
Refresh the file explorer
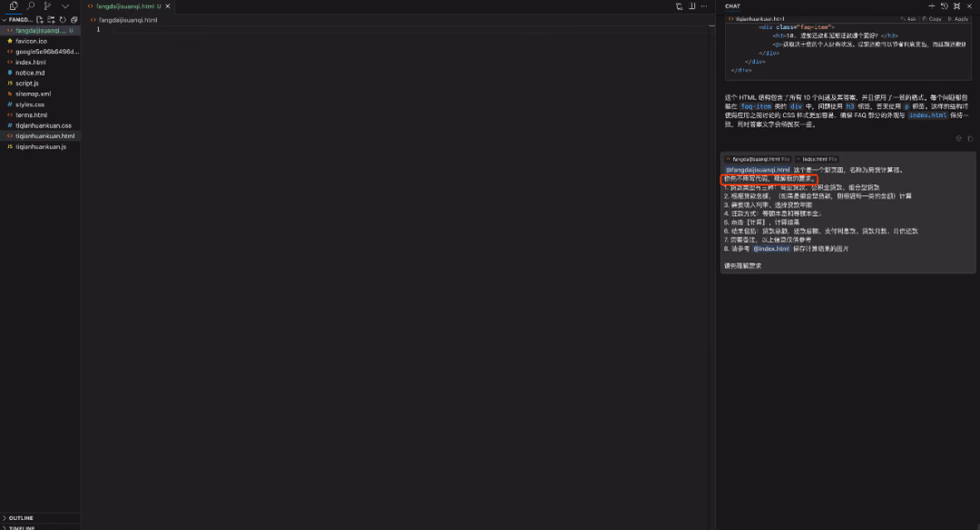(63, 20)
